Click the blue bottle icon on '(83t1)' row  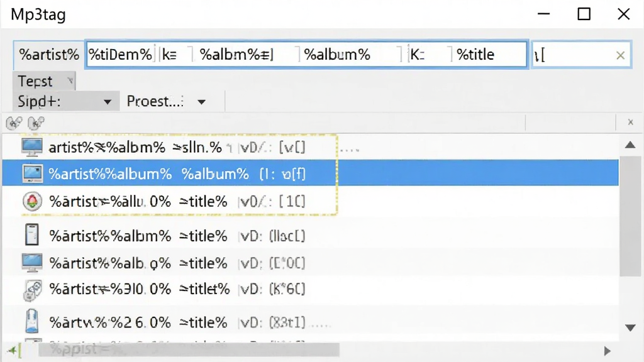pyautogui.click(x=31, y=321)
